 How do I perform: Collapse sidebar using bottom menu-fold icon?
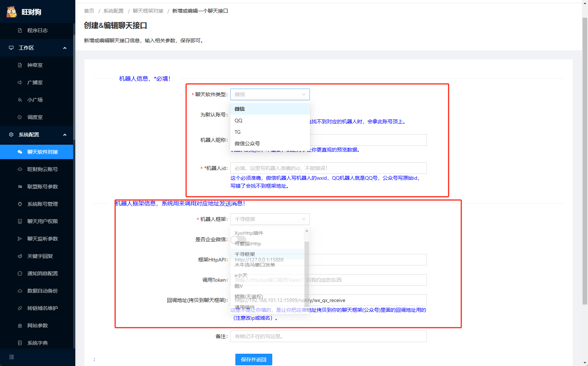tap(12, 357)
